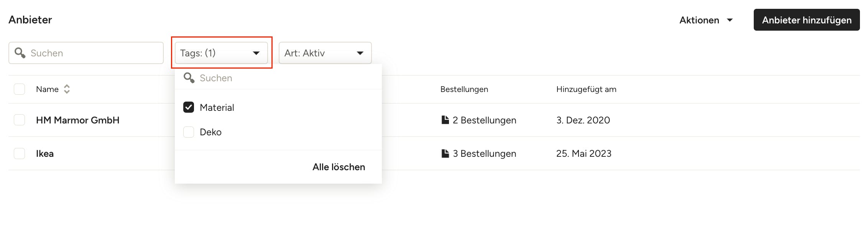Click Anbieter hinzufügen button
Viewport: 868px width, 230px height.
click(x=807, y=20)
